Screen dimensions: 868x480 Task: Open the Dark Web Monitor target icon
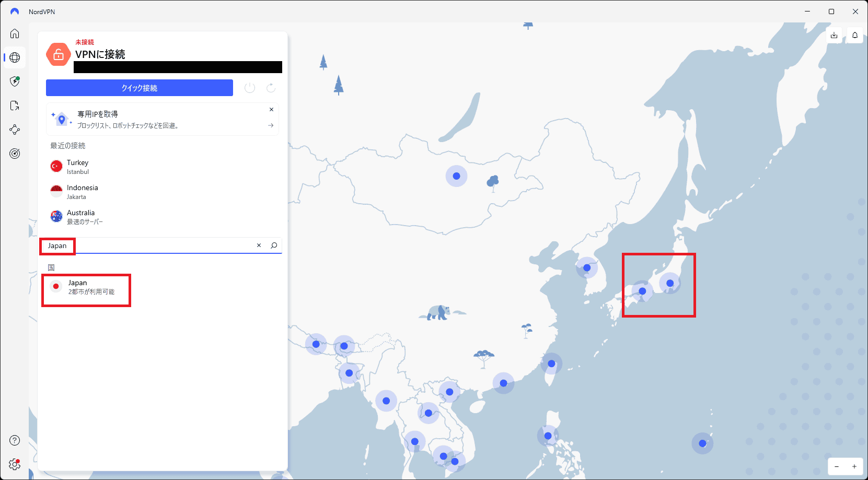pyautogui.click(x=15, y=154)
